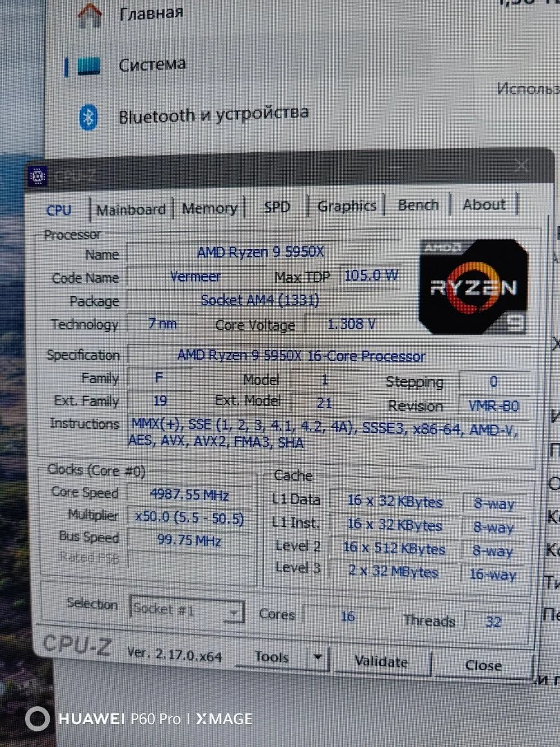Image resolution: width=560 pixels, height=747 pixels.
Task: Click the CPU-Z title bar app icon
Action: [37, 177]
